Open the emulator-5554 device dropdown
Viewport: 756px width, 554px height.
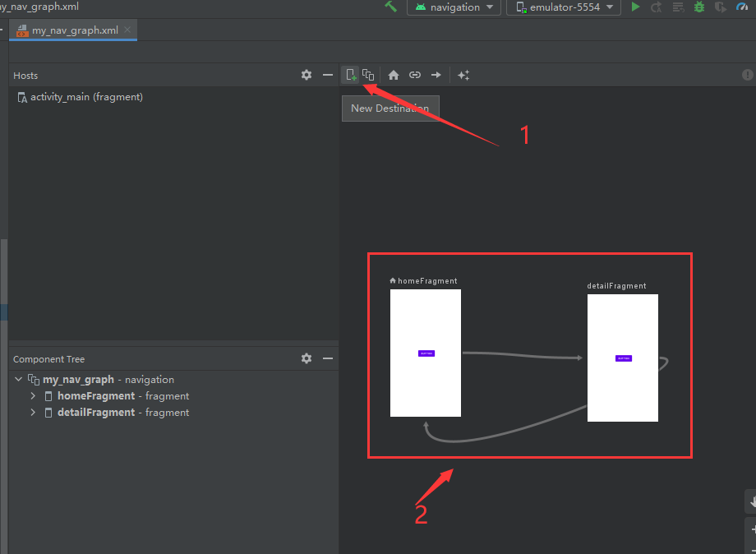[x=564, y=7]
